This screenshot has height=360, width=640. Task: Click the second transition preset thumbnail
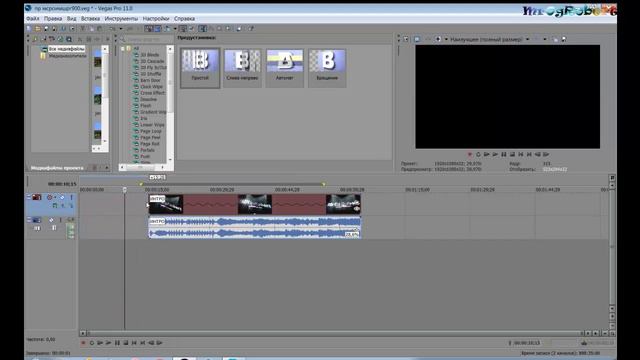[242, 68]
